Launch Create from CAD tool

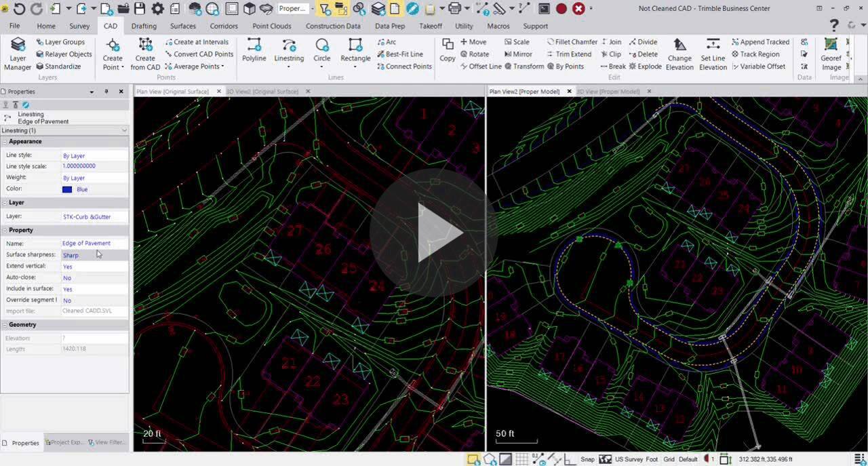pos(145,54)
